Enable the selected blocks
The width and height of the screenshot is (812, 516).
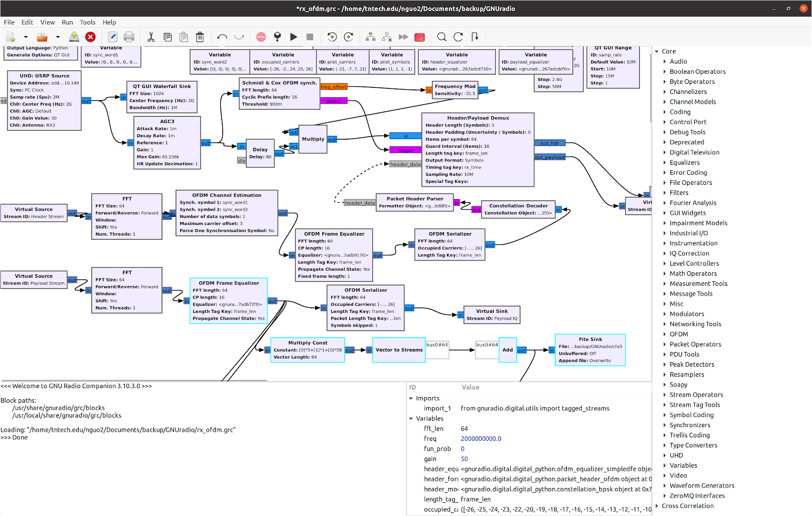point(370,37)
